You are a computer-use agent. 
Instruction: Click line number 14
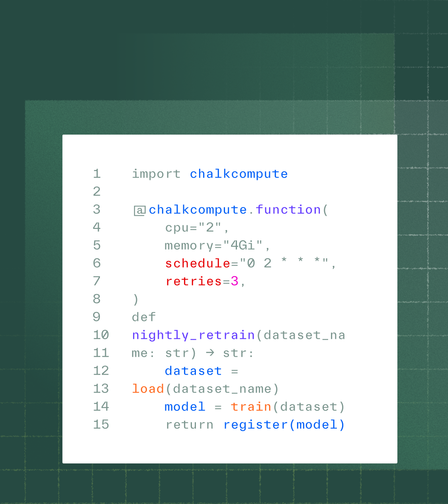101,406
